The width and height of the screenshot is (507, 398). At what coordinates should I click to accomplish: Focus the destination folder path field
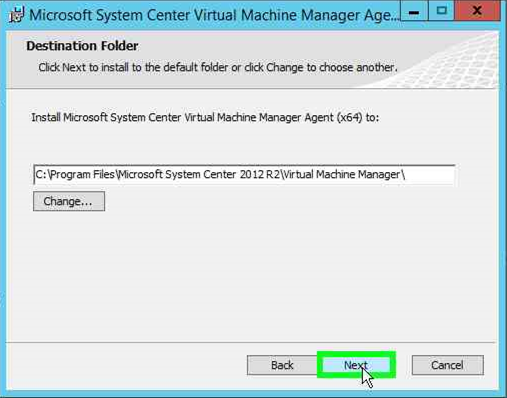click(x=244, y=174)
